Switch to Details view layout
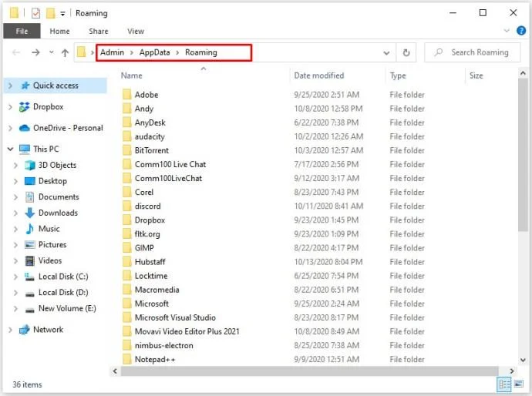532x396 pixels. tap(504, 384)
